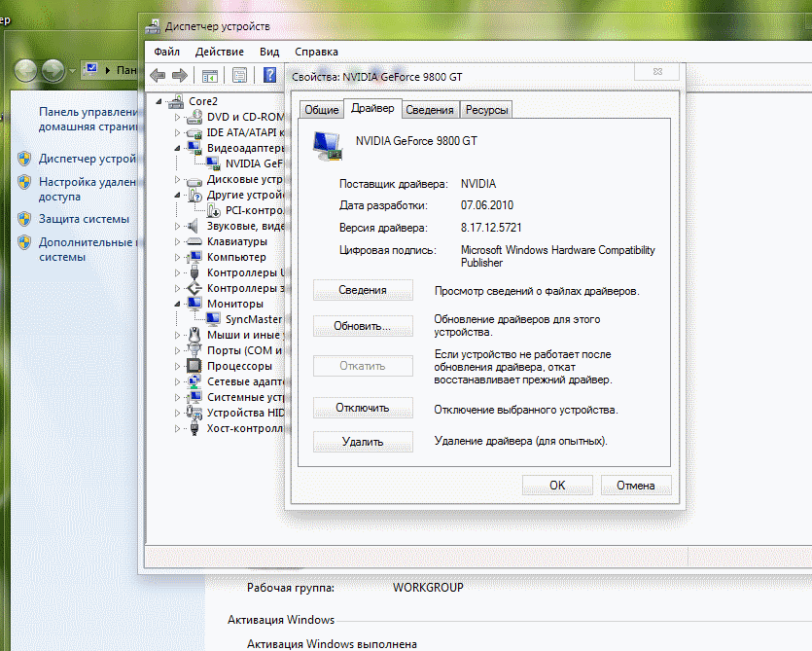Collapse the Мониторы node
The width and height of the screenshot is (812, 651).
(177, 304)
